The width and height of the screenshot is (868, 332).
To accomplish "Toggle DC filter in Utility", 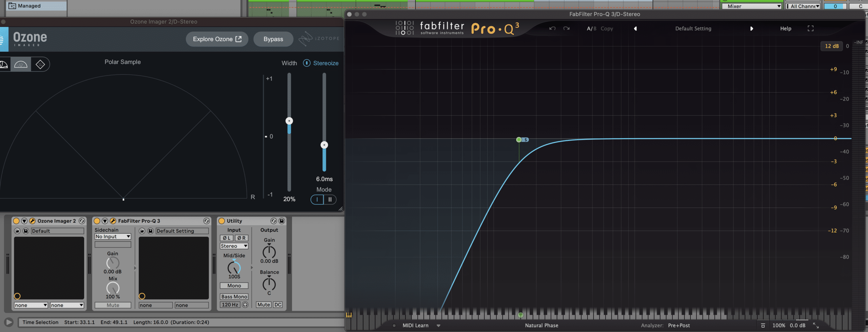I will pos(278,305).
